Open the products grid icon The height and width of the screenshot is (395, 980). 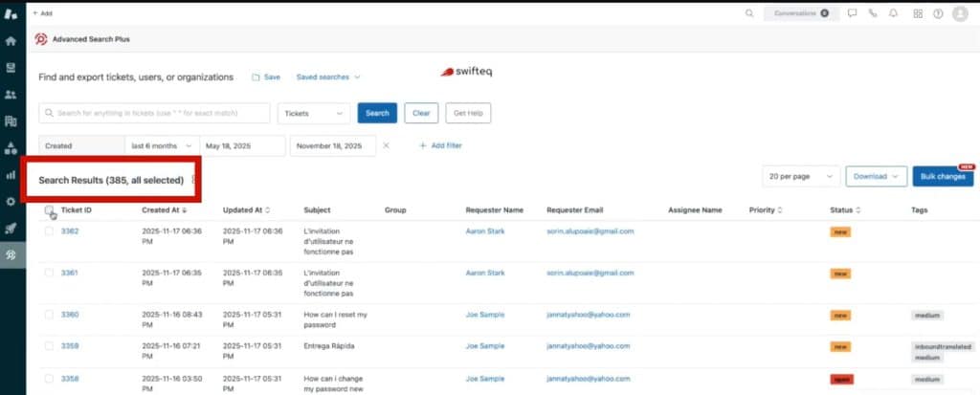(918, 13)
